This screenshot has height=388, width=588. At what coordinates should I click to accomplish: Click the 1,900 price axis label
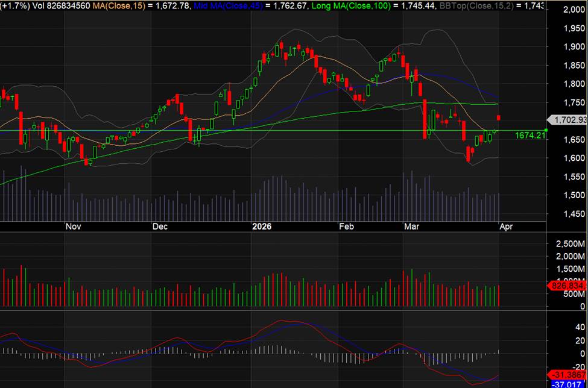[x=574, y=47]
